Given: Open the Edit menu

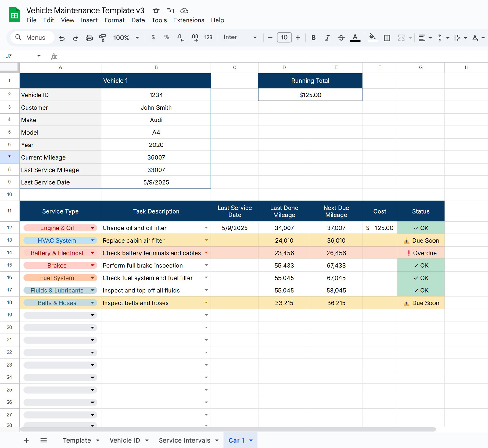Looking at the screenshot, I should coord(48,20).
